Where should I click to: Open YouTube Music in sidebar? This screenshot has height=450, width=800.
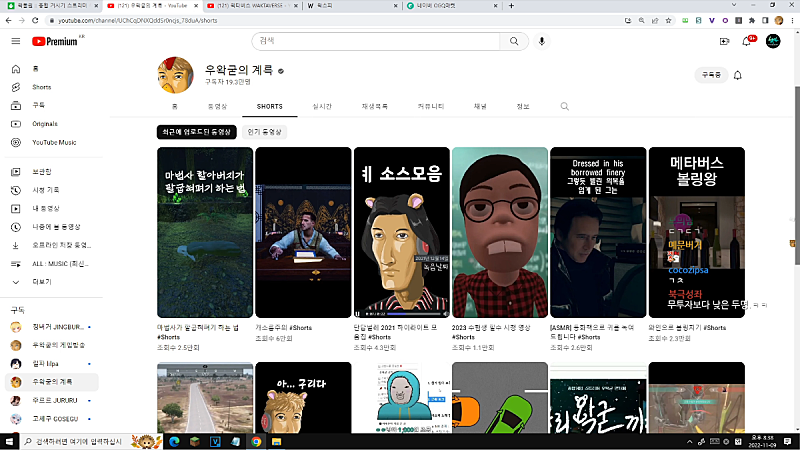53,142
